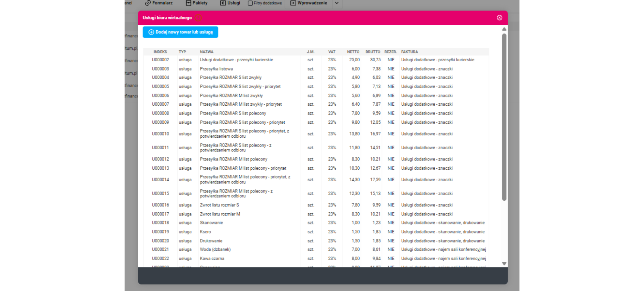Close the Usługi biura wirtualnego dialog
Screen dimensions: 644x291
[499, 18]
